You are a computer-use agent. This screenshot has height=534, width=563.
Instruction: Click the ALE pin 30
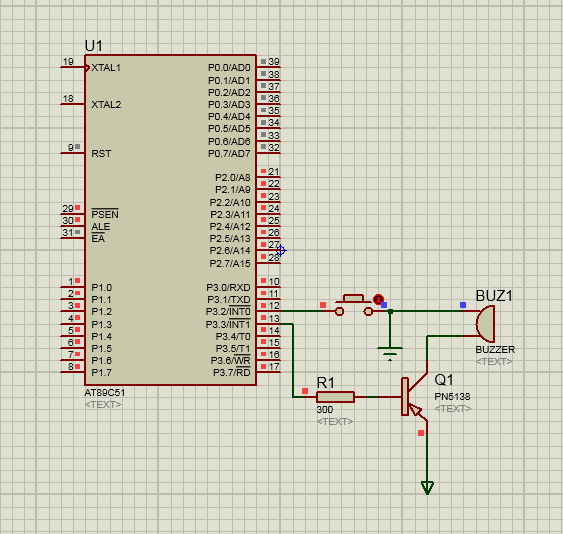[x=73, y=226]
